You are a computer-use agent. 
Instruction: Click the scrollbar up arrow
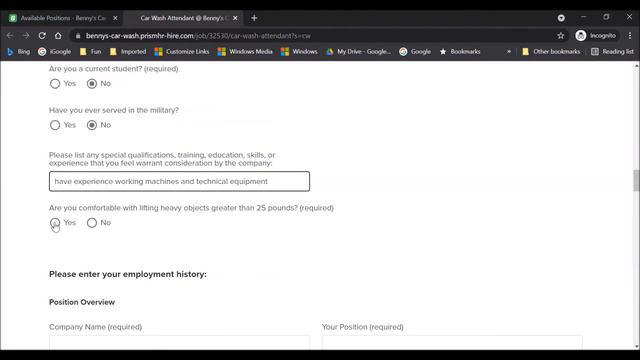(x=636, y=66)
